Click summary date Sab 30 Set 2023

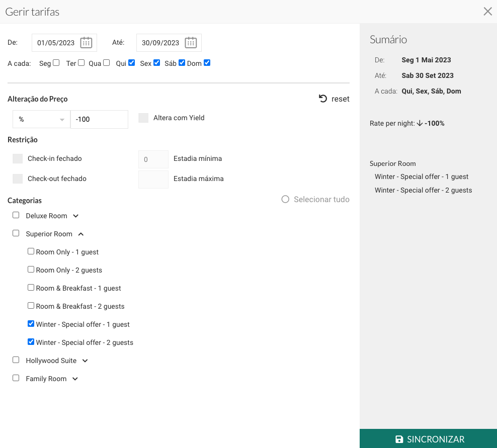pyautogui.click(x=428, y=75)
